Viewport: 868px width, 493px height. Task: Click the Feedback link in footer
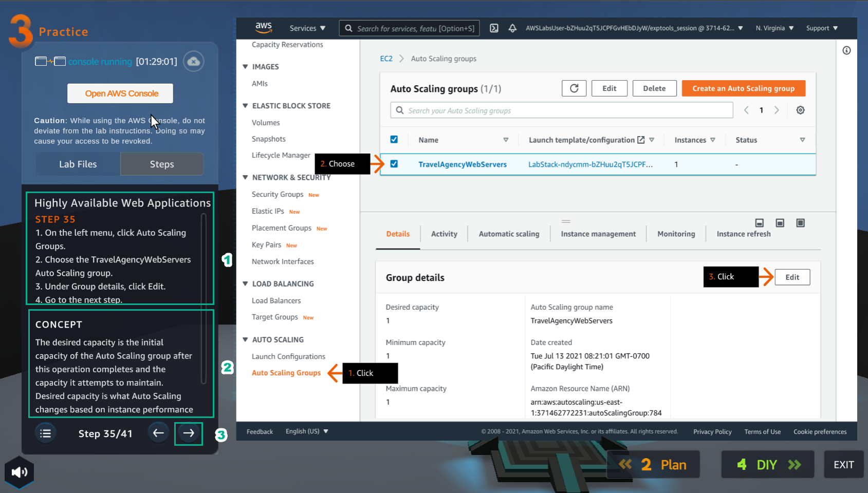260,432
